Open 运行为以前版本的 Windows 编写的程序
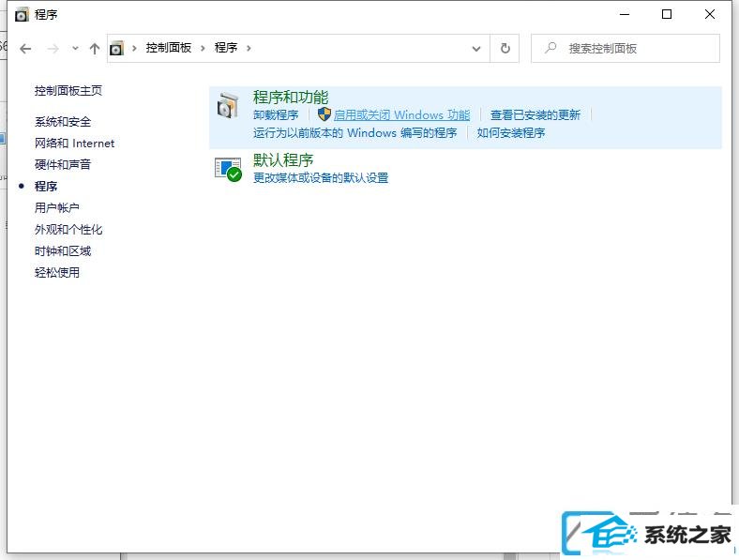 point(354,133)
